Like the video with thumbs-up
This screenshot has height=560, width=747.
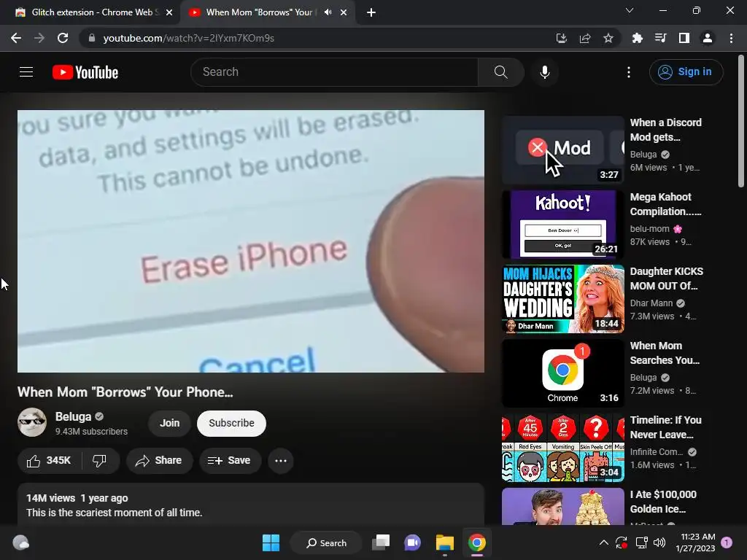[49, 461]
